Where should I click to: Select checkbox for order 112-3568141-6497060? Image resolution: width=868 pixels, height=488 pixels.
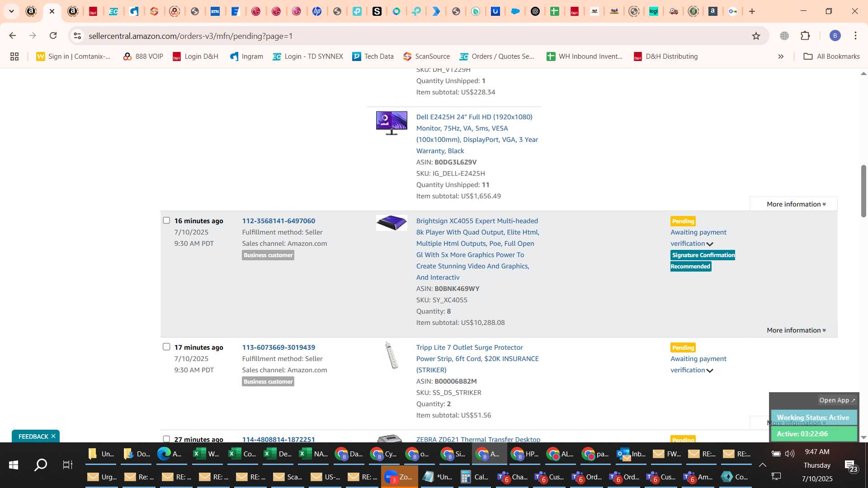click(166, 221)
